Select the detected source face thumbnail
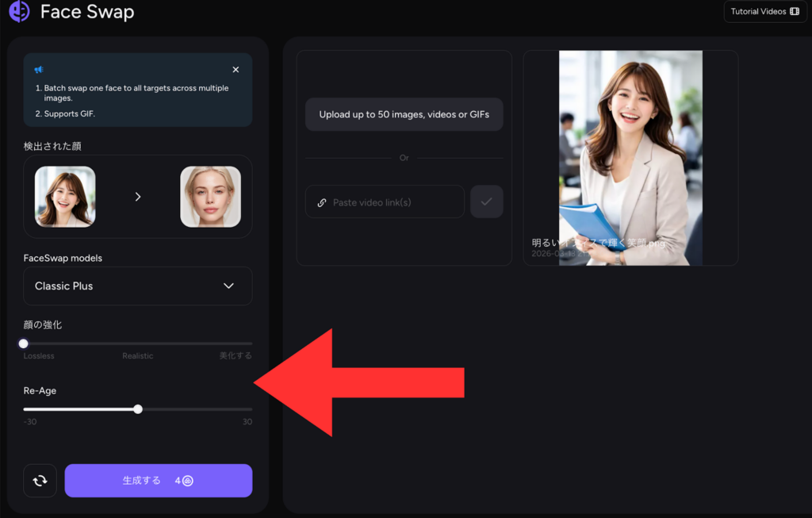 [65, 197]
